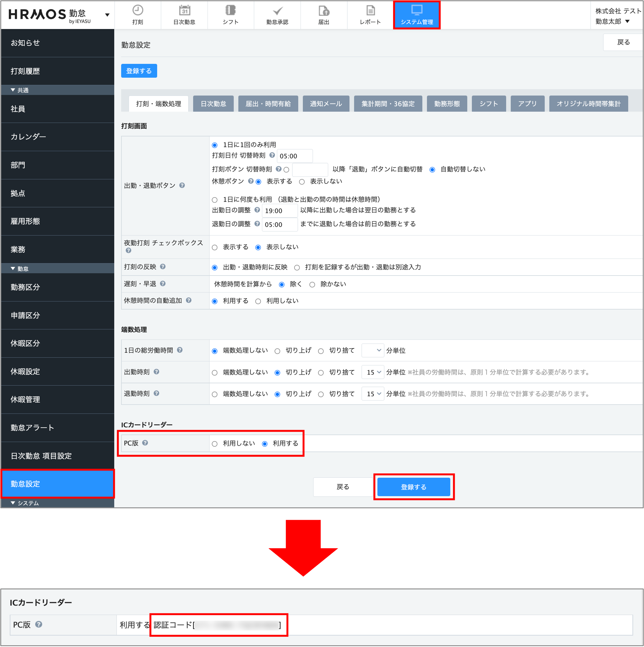Screen dimensions: 644x647
Task: Open the 15 分単位 dropdown for 出勤時刻
Action: (372, 372)
